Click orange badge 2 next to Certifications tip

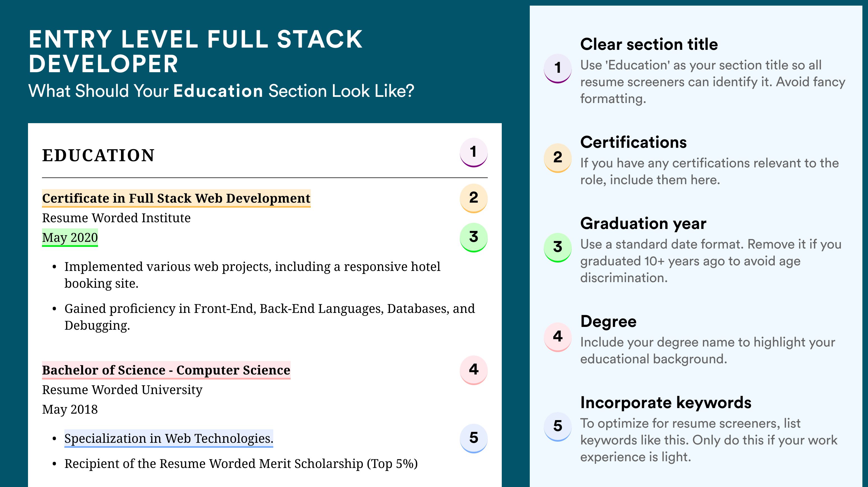(558, 158)
